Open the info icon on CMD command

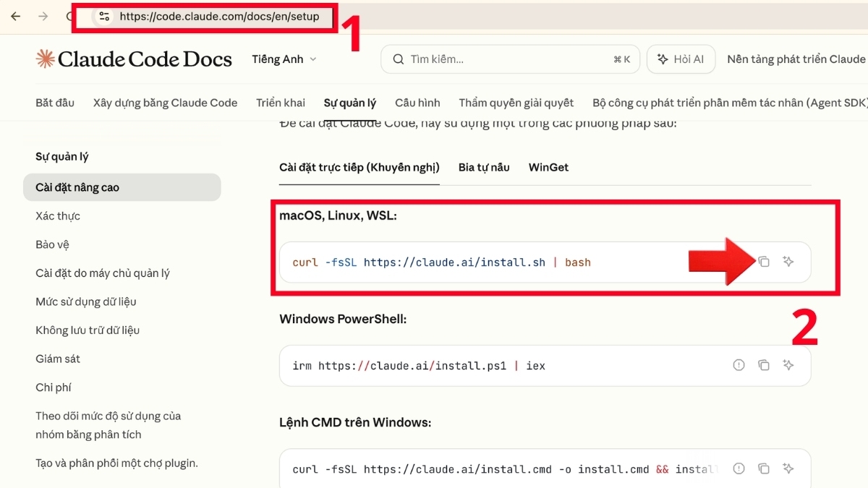[739, 468]
